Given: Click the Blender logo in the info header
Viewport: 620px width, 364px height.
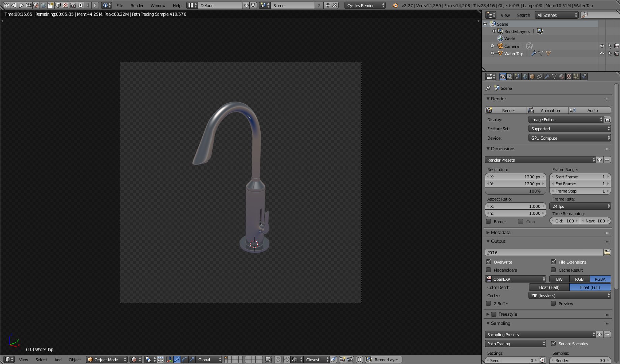Looking at the screenshot, I should pyautogui.click(x=395, y=5).
